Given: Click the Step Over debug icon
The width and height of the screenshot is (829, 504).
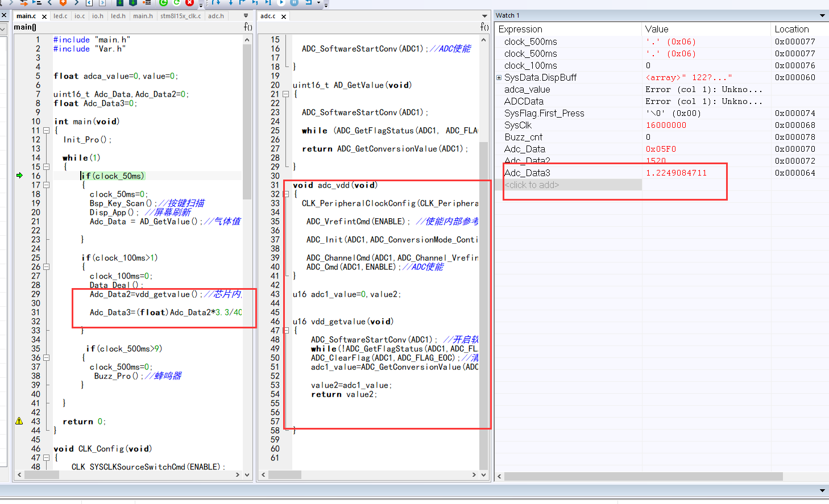Looking at the screenshot, I should tap(216, 3).
